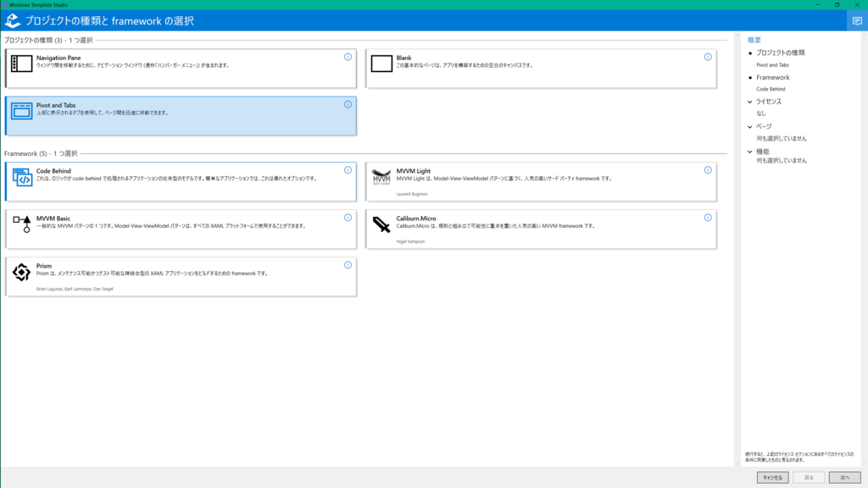Collapse the ページ section chevron
This screenshot has width=868, height=488.
pos(750,127)
